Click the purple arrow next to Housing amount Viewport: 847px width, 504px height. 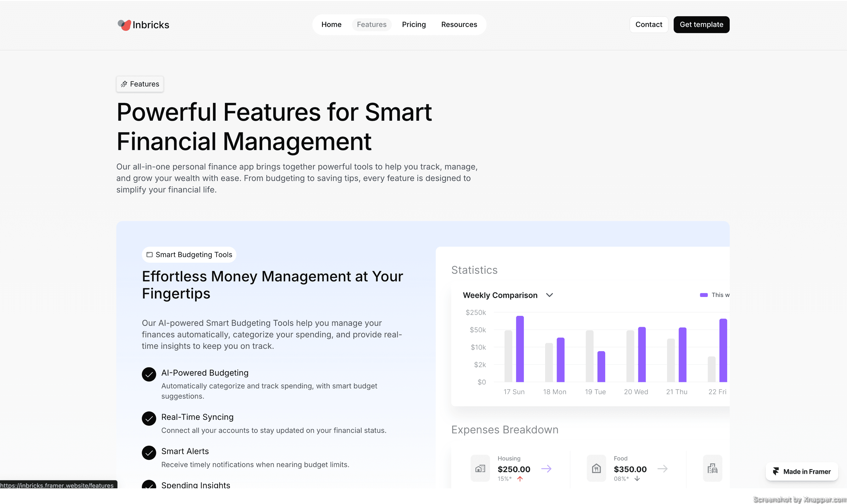(x=546, y=469)
